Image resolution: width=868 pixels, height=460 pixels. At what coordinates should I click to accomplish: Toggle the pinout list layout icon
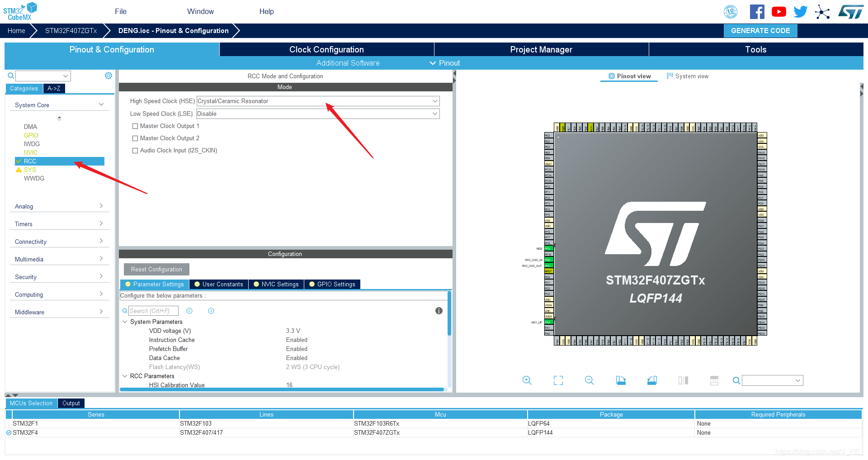point(714,380)
